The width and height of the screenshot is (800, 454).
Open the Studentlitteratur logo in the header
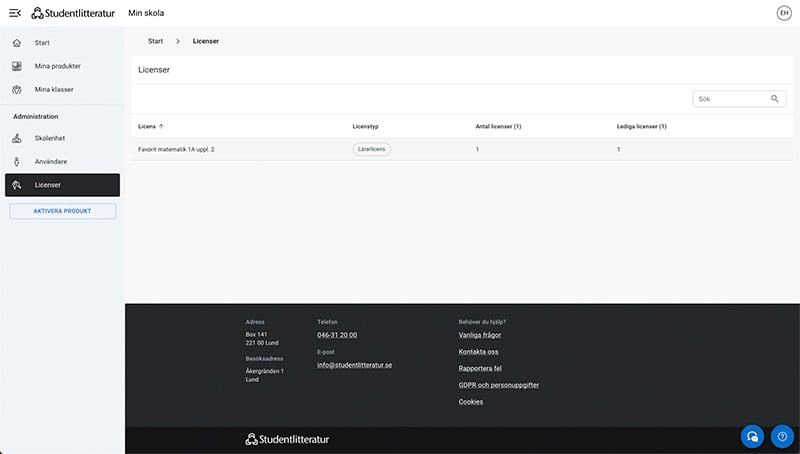(x=73, y=13)
